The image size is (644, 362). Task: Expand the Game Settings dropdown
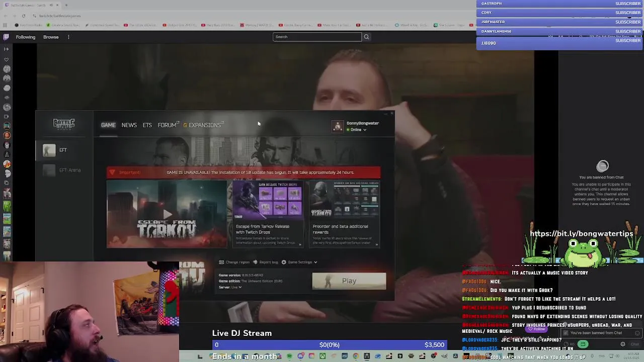coord(299,262)
